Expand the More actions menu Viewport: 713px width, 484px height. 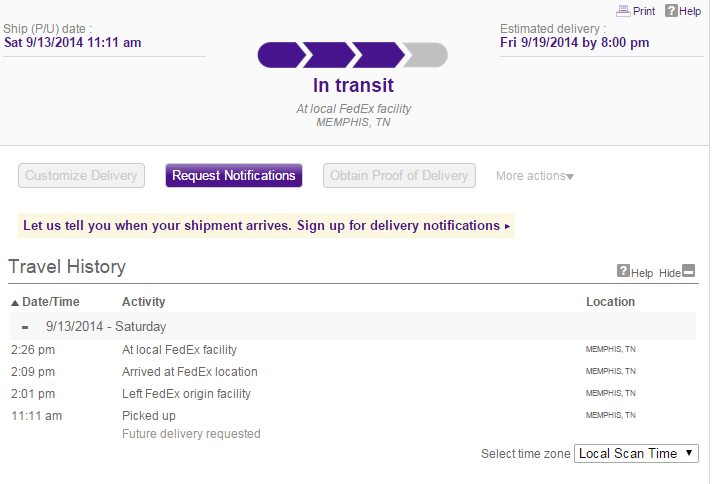535,176
